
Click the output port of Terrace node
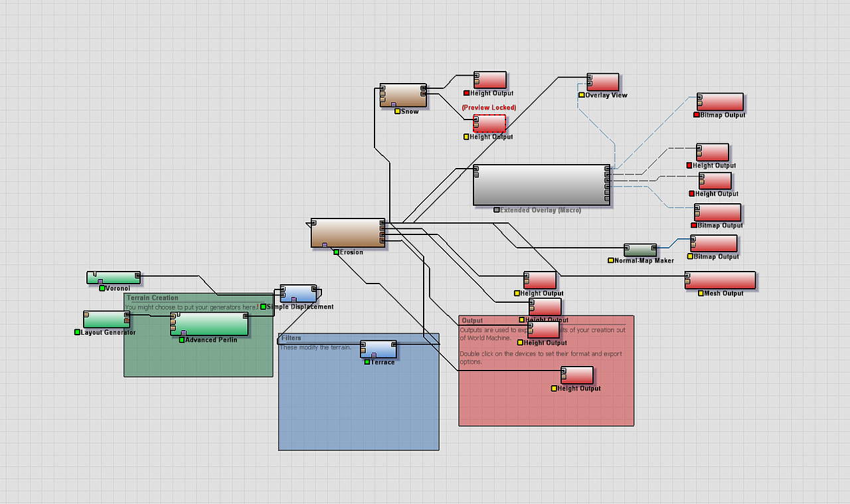pos(392,345)
